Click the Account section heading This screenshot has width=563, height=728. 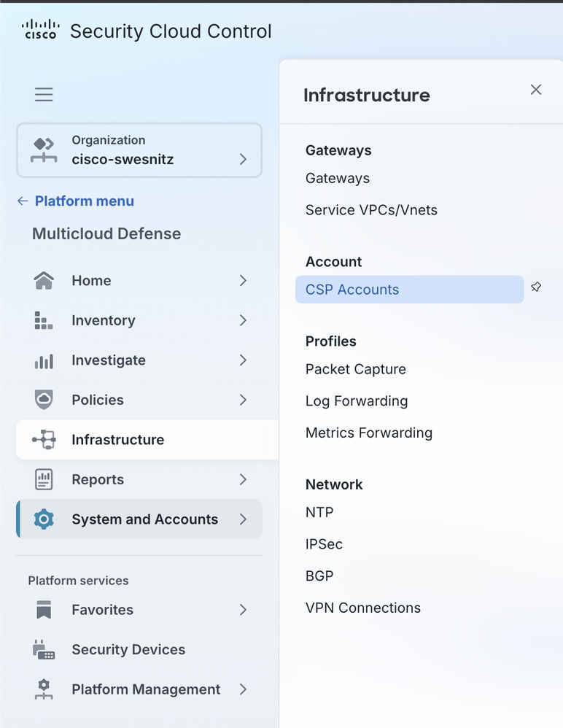pos(333,261)
